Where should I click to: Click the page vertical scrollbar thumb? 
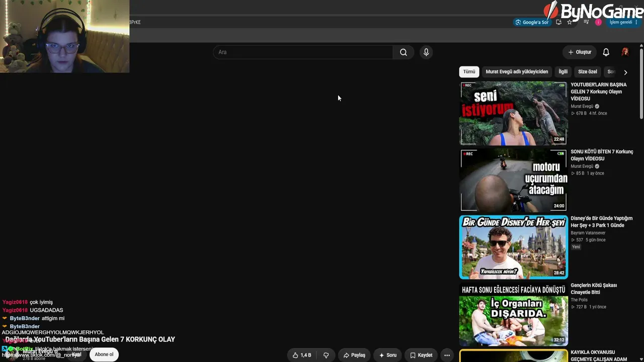pyautogui.click(x=641, y=83)
